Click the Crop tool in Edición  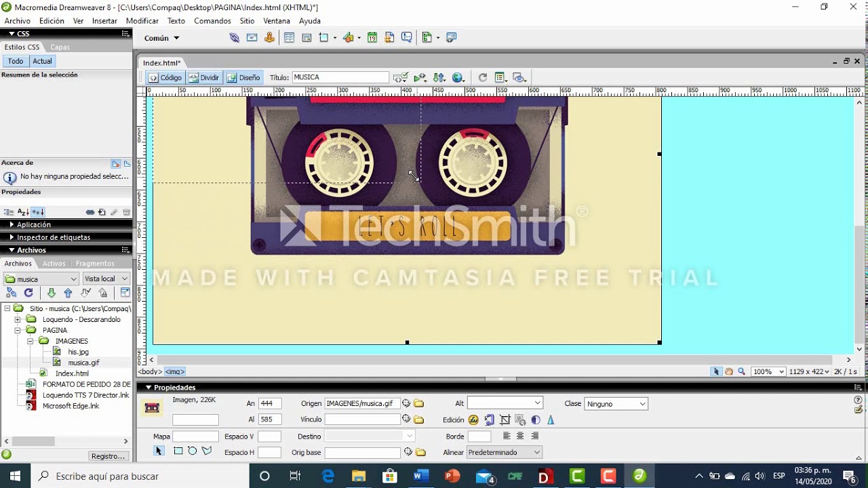click(505, 420)
